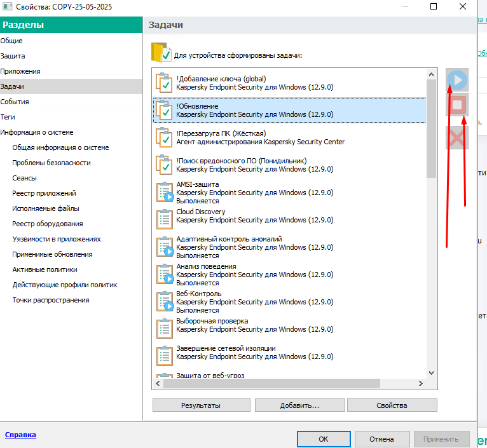Open the Общие section
Screen dimensions: 487x448
click(x=71, y=41)
